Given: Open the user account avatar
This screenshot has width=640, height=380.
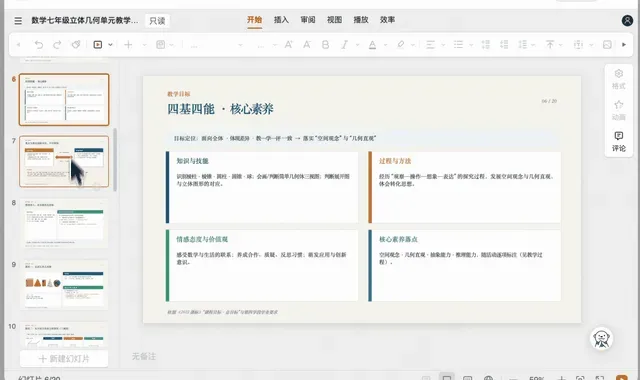Looking at the screenshot, I should pos(627,20).
